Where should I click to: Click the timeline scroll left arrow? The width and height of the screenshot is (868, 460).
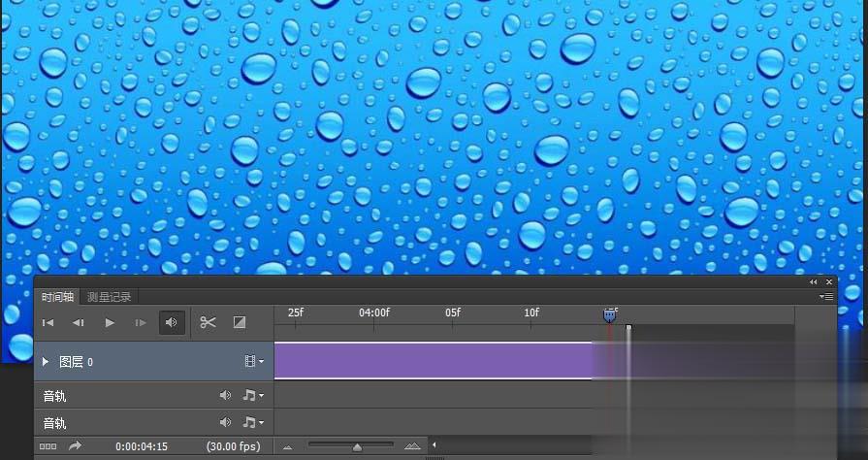coord(434,444)
